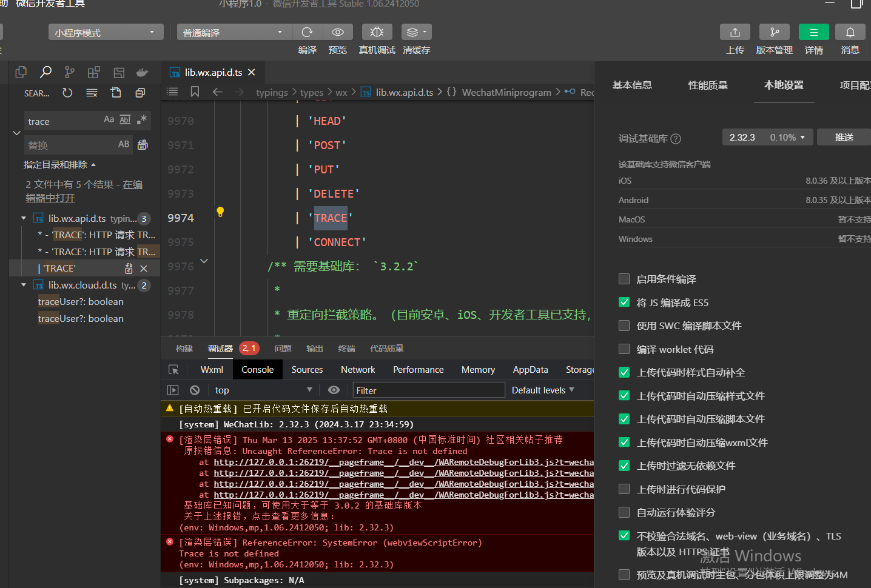Click the 清缓存 clear cache layers button
Viewport: 871px width, 588px height.
pyautogui.click(x=417, y=32)
